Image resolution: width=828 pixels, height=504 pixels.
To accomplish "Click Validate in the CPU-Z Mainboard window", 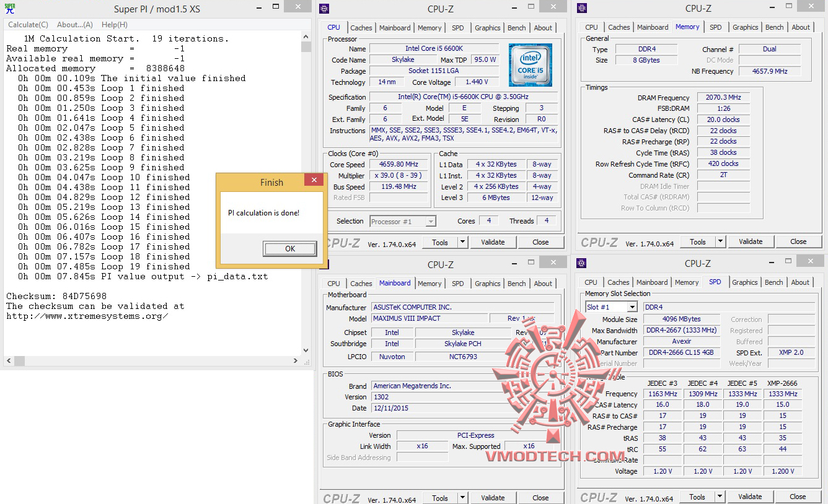I will click(493, 498).
